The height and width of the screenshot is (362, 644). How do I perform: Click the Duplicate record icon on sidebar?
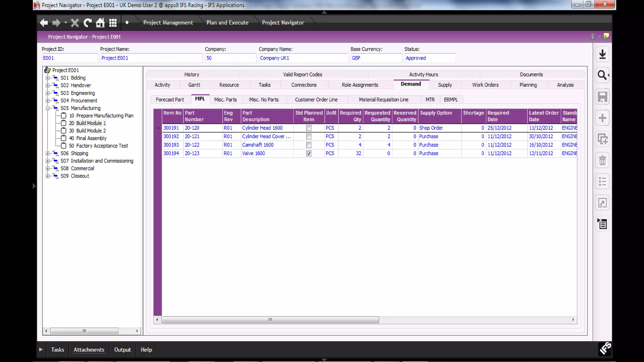602,139
